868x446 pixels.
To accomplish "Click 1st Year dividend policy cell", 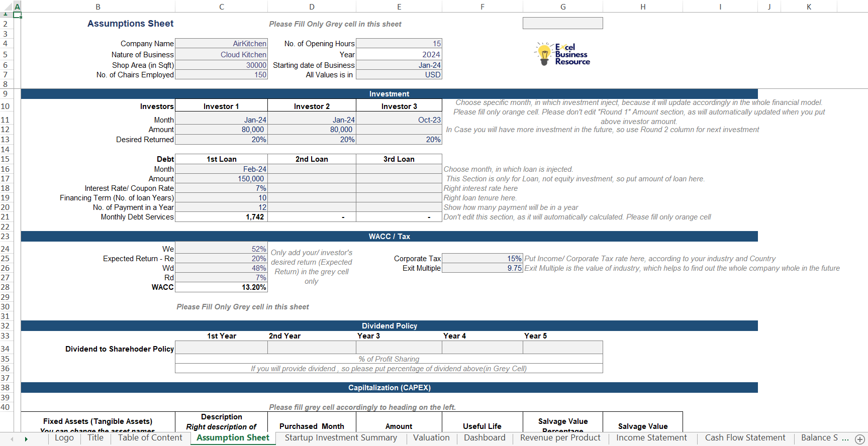I will pos(221,348).
